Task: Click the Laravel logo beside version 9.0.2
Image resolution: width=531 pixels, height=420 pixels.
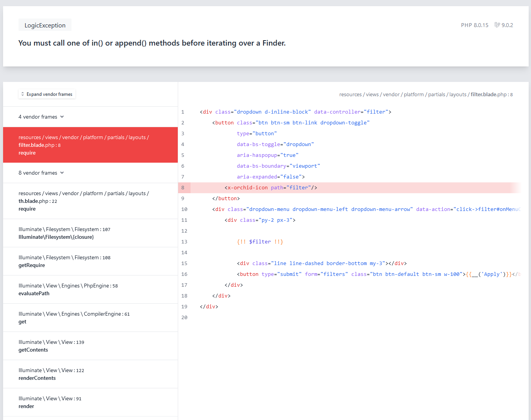Action: (x=497, y=25)
